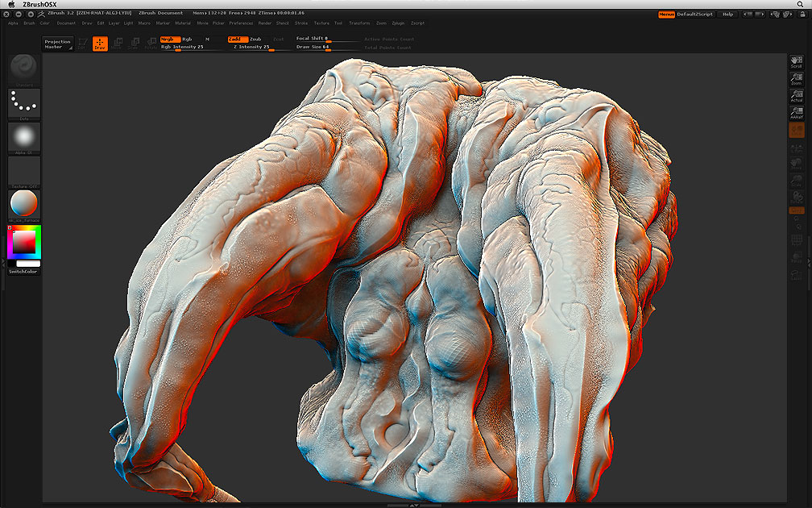The image size is (812, 508).
Task: Toggle Zadd sculpt mode
Action: tap(237, 40)
